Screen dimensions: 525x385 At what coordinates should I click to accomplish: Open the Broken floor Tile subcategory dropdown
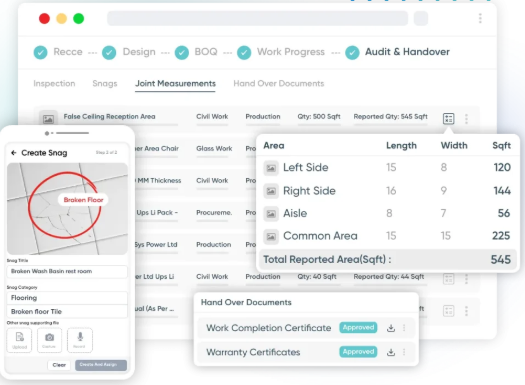click(67, 312)
